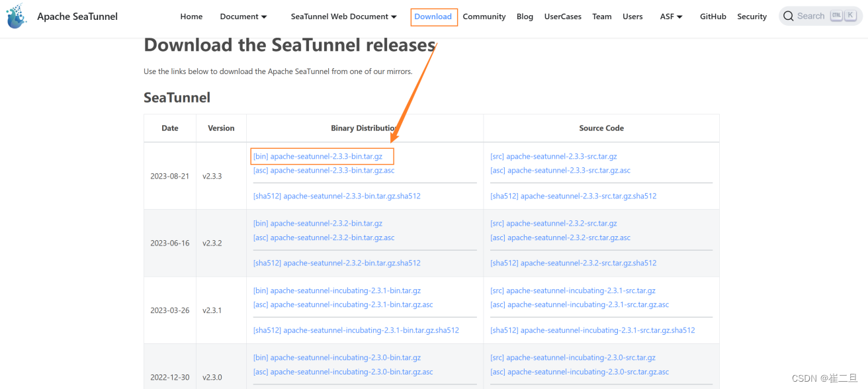Download apache-seatunnel-2.3.2-bin.tar.gz
The width and height of the screenshot is (868, 389).
coord(318,224)
